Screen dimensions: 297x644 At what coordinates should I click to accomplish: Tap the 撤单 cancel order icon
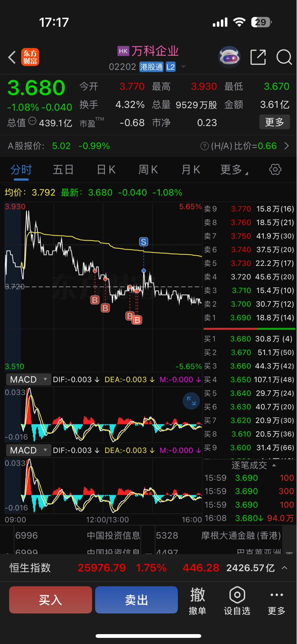pos(197,595)
